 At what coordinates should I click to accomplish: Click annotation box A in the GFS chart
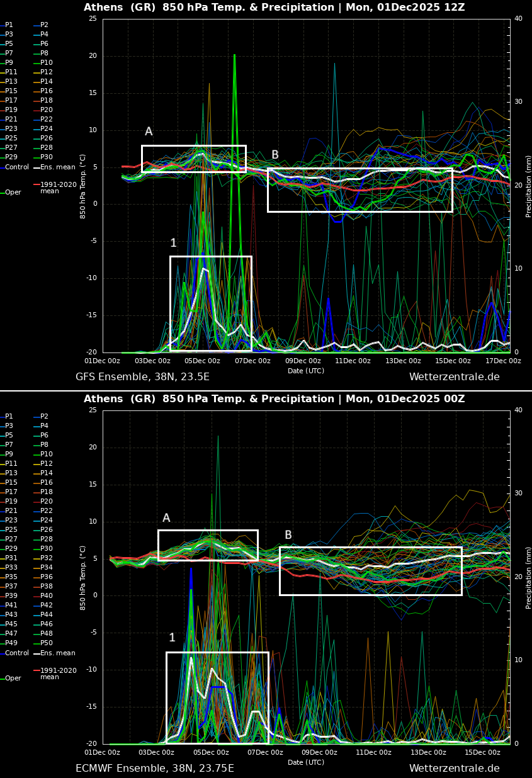[x=193, y=159]
